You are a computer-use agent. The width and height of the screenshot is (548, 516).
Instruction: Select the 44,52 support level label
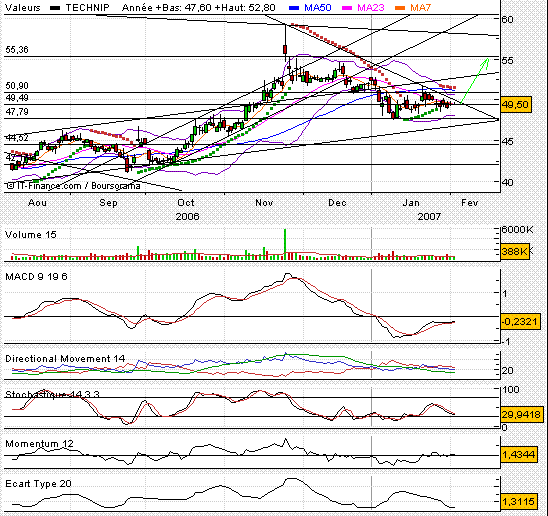(x=17, y=138)
